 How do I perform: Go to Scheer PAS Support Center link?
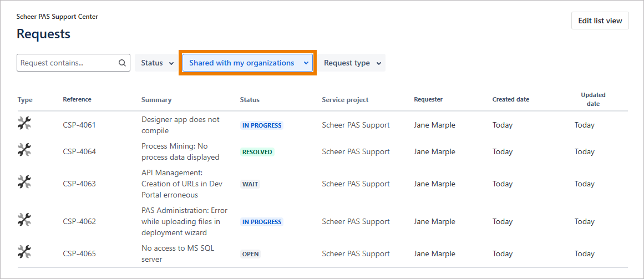coord(57,17)
